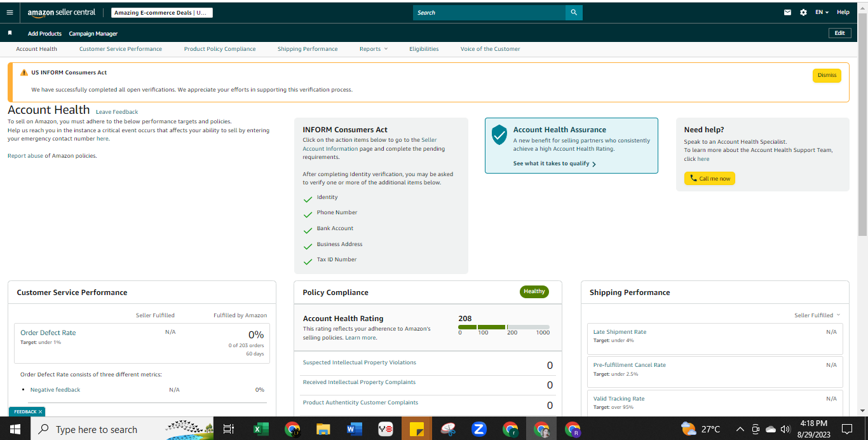Screen dimensions: 868x440
Task: Switch to the Account Health tab
Action: [x=36, y=49]
